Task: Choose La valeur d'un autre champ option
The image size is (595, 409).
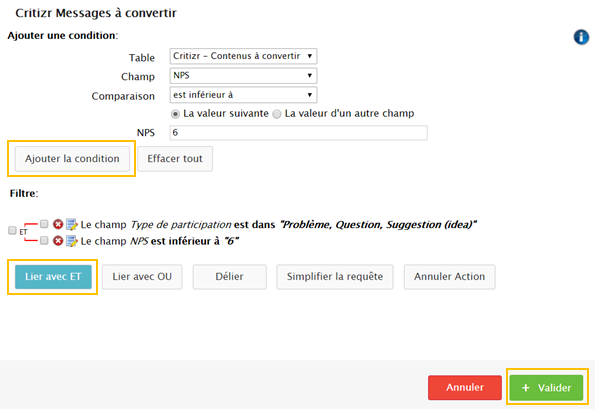Action: [x=277, y=114]
